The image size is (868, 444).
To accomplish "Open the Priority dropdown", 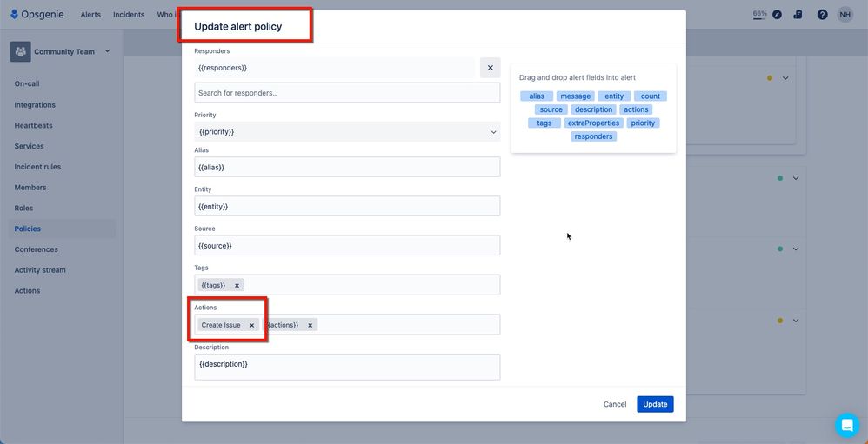I will [347, 132].
